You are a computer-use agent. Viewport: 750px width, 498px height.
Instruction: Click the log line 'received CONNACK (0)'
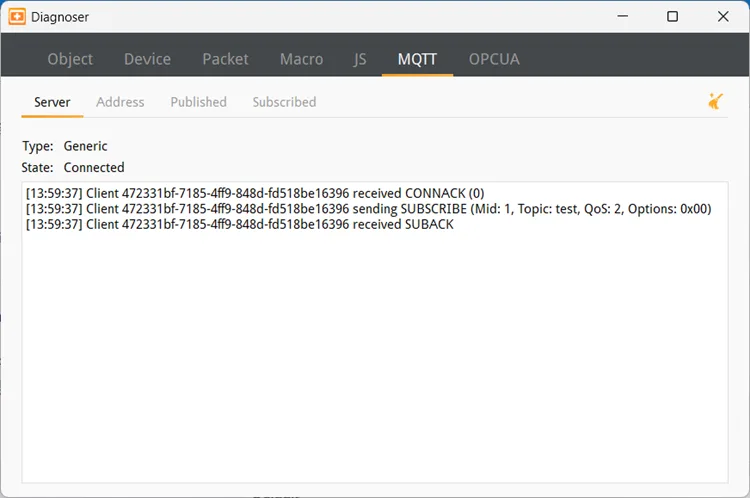[255, 193]
